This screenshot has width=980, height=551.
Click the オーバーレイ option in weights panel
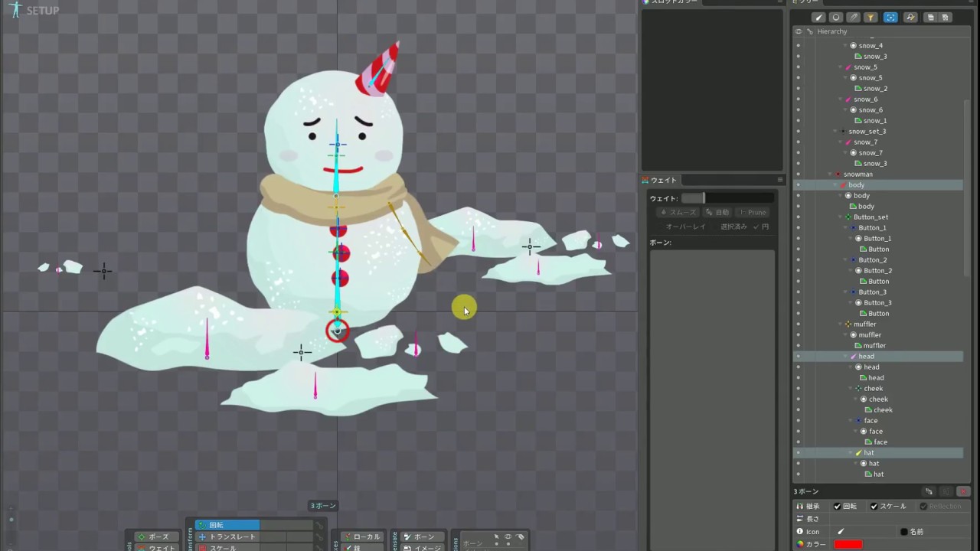pos(686,227)
